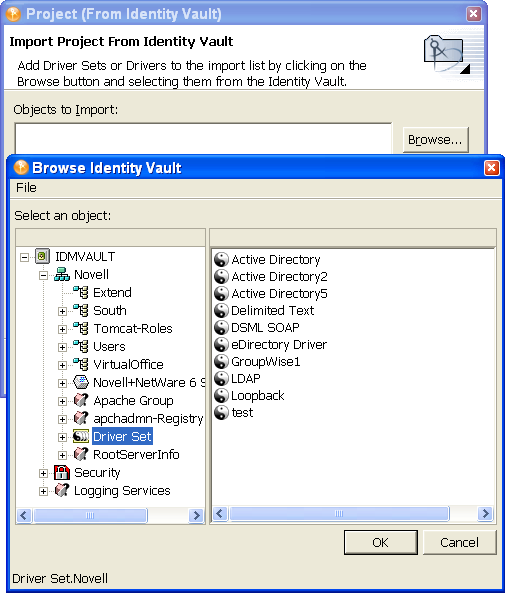
Task: Collapse the IDMVAULT tree node
Action: coord(24,258)
